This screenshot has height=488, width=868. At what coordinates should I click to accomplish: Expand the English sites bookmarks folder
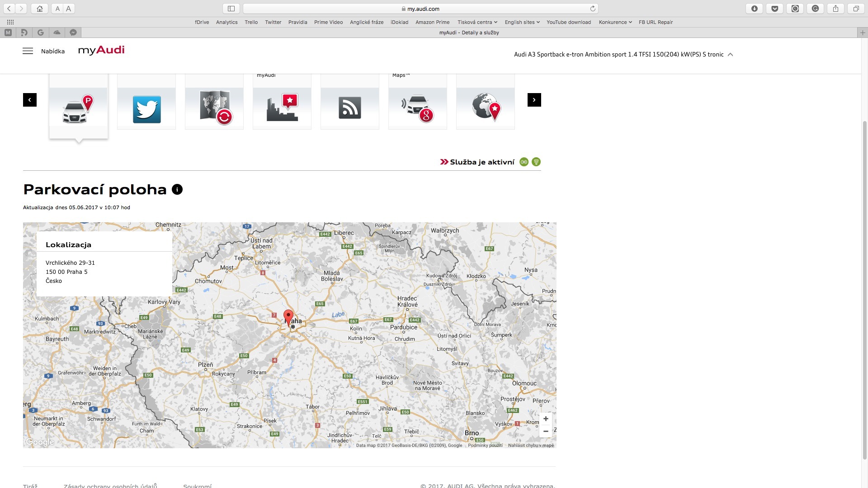[x=522, y=22]
